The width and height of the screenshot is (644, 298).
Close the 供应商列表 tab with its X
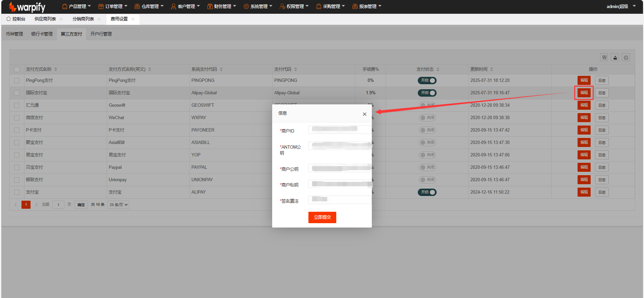(61, 19)
